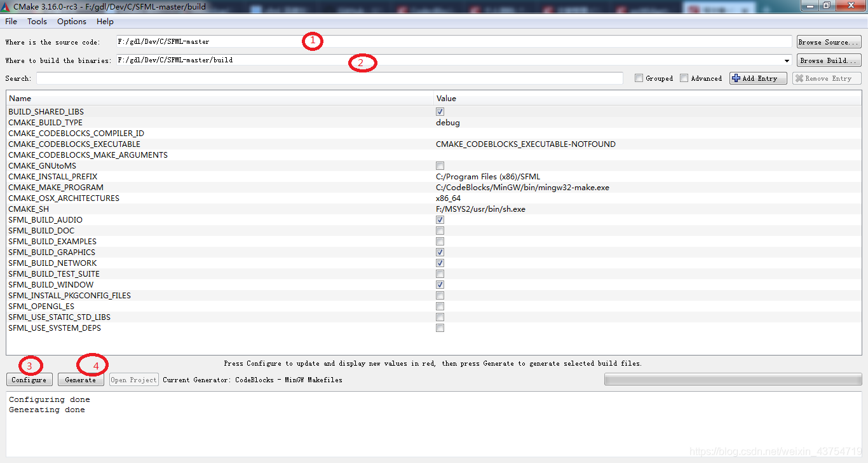Enable the SFML_USE_STATIC_STD_LIBS checkbox
The height and width of the screenshot is (463, 868).
(440, 317)
